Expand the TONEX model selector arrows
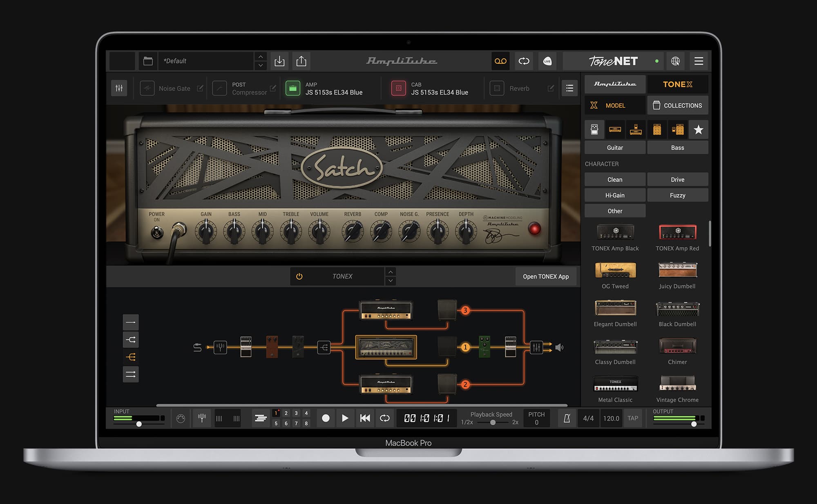Viewport: 817px width, 504px height. click(x=391, y=276)
